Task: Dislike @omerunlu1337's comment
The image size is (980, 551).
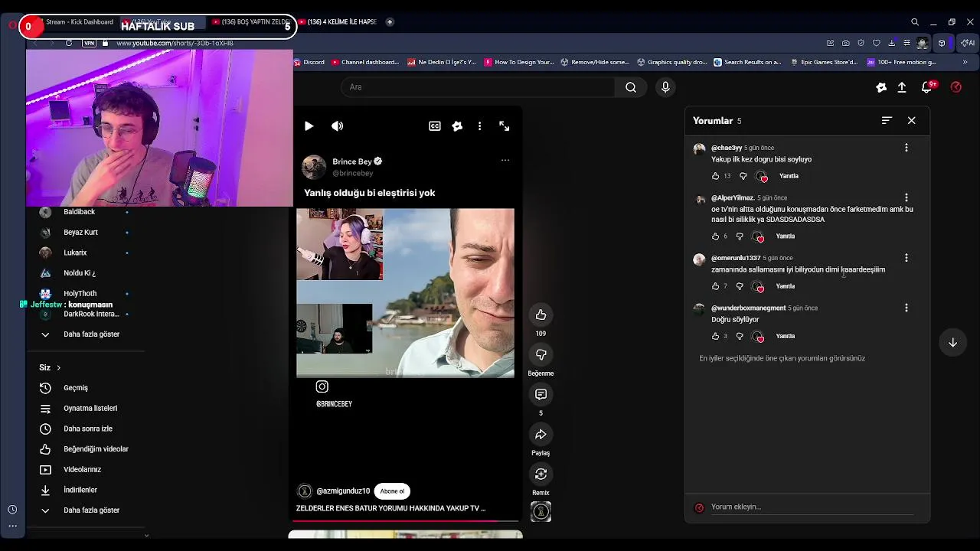Action: tap(740, 286)
